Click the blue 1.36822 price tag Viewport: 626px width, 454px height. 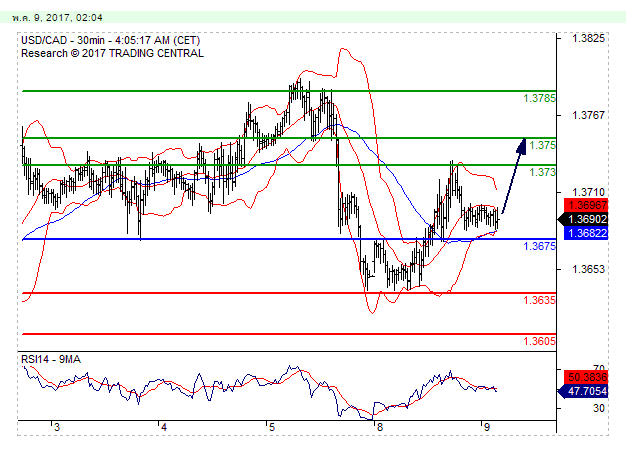[x=586, y=233]
